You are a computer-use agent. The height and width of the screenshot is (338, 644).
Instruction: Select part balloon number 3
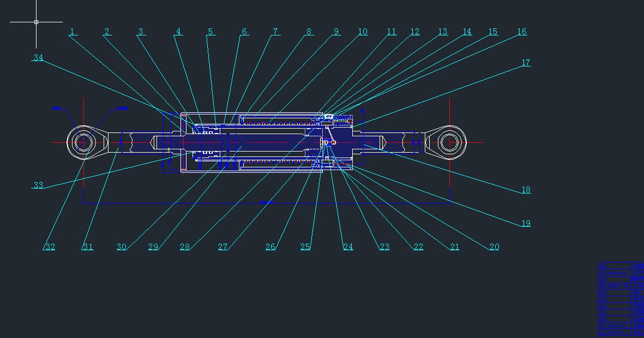[141, 32]
